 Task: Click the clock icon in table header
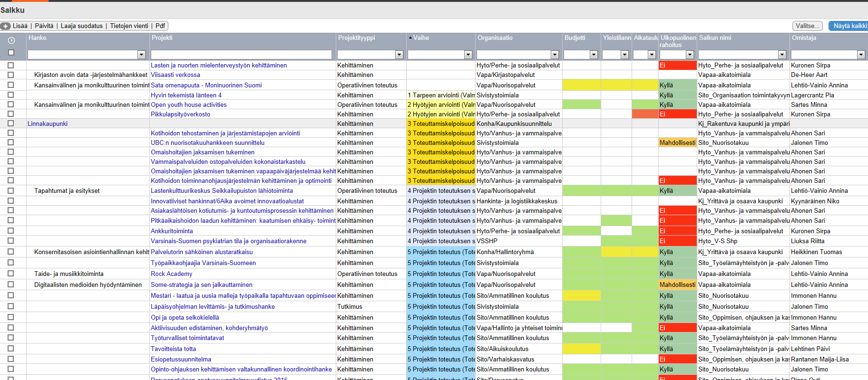[11, 40]
